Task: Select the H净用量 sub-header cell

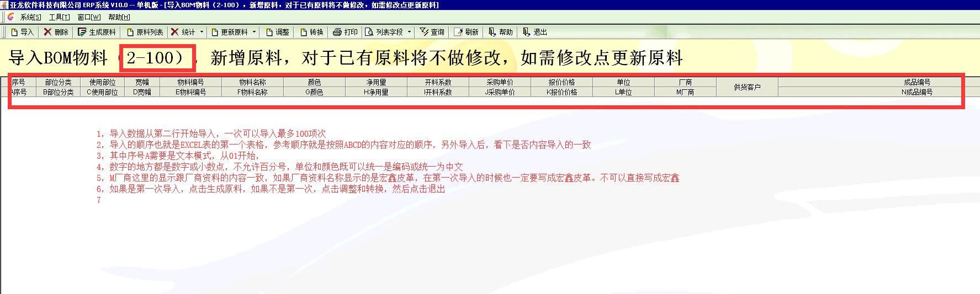Action: pyautogui.click(x=376, y=92)
